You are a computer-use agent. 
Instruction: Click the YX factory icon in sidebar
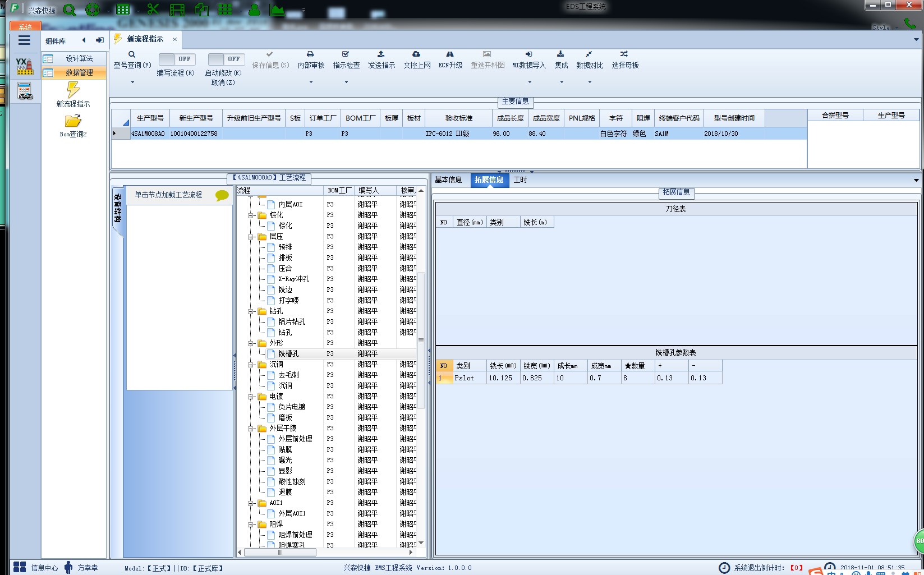(24, 66)
